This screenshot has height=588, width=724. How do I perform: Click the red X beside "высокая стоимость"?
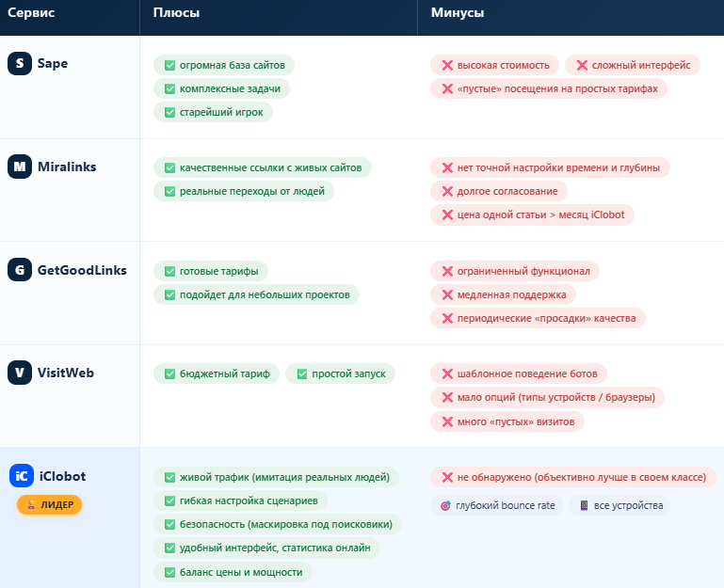445,65
